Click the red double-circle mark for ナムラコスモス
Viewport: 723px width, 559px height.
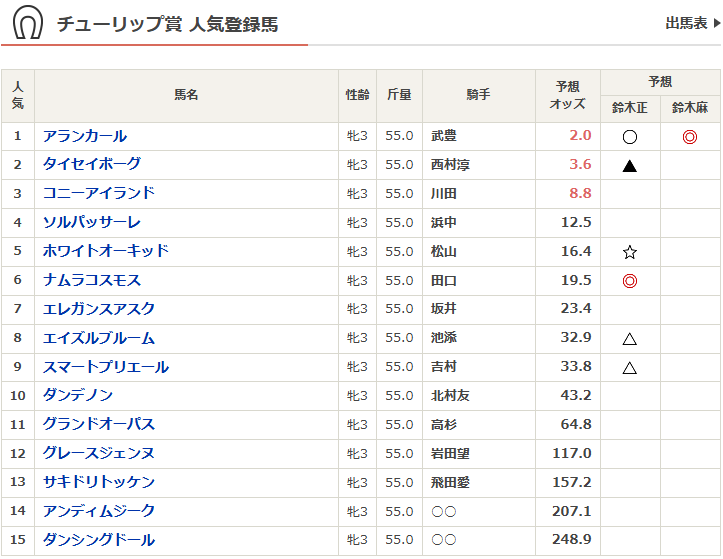tap(629, 281)
